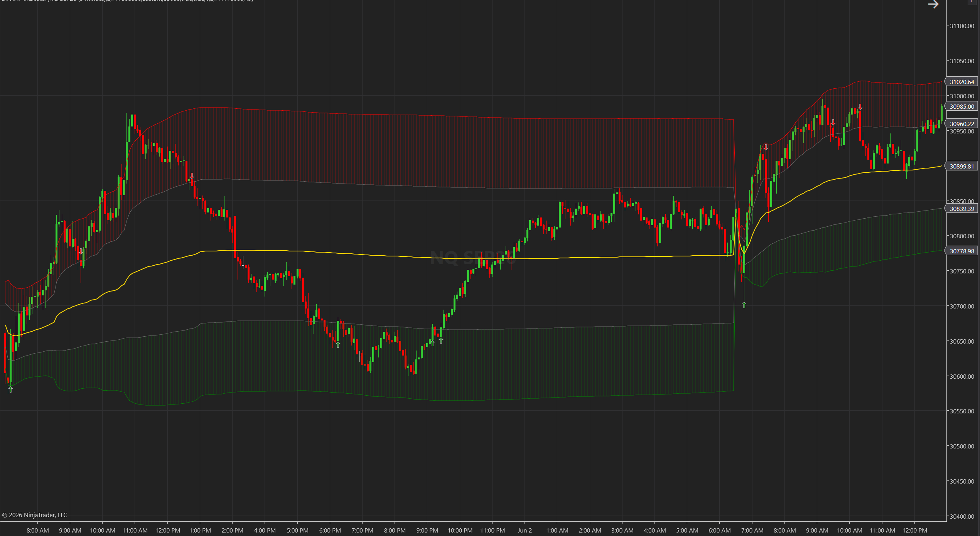The height and width of the screenshot is (536, 980).
Task: Click the 30700.00 price axis label
Action: point(962,306)
